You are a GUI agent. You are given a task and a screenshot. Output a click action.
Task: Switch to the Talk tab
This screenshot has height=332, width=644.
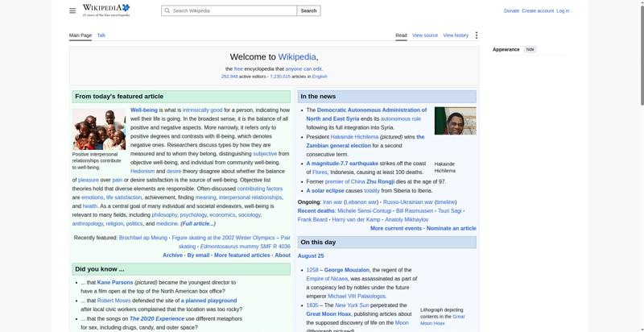[x=101, y=35]
